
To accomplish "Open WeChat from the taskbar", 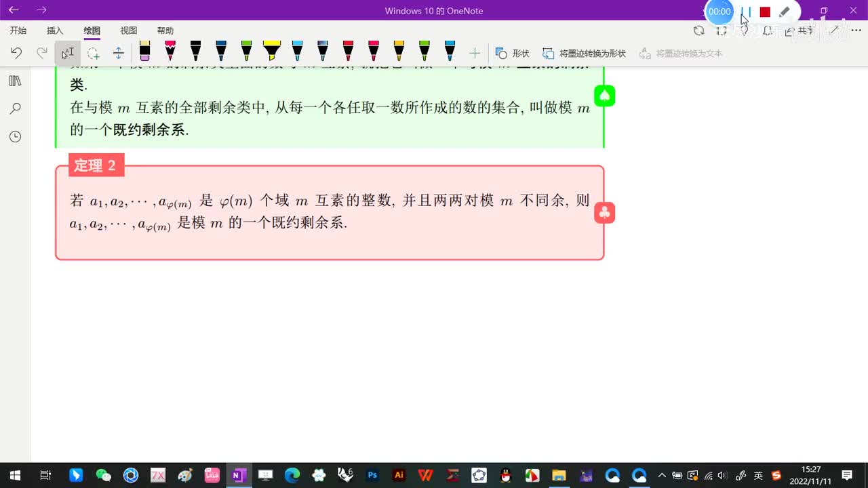I will pos(103,475).
